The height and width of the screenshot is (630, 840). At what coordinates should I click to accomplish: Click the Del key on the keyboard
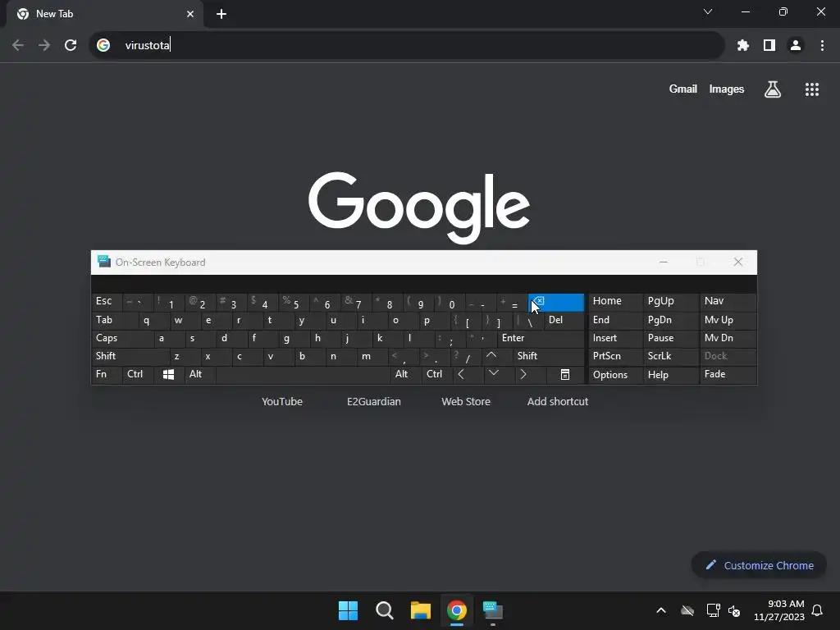point(564,321)
